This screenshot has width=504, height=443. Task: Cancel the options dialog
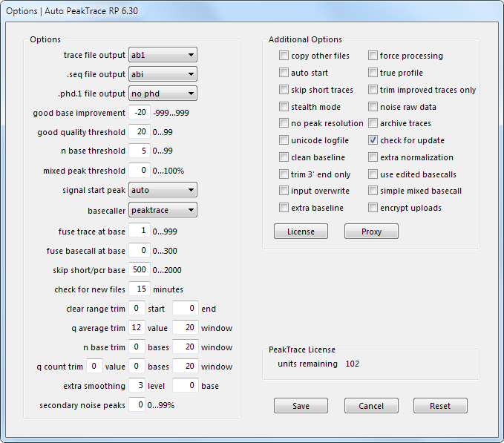(371, 406)
